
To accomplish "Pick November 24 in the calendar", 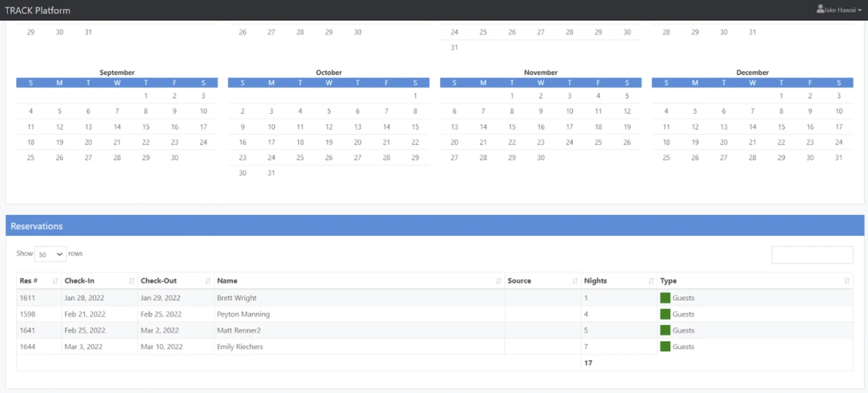I will (x=569, y=142).
